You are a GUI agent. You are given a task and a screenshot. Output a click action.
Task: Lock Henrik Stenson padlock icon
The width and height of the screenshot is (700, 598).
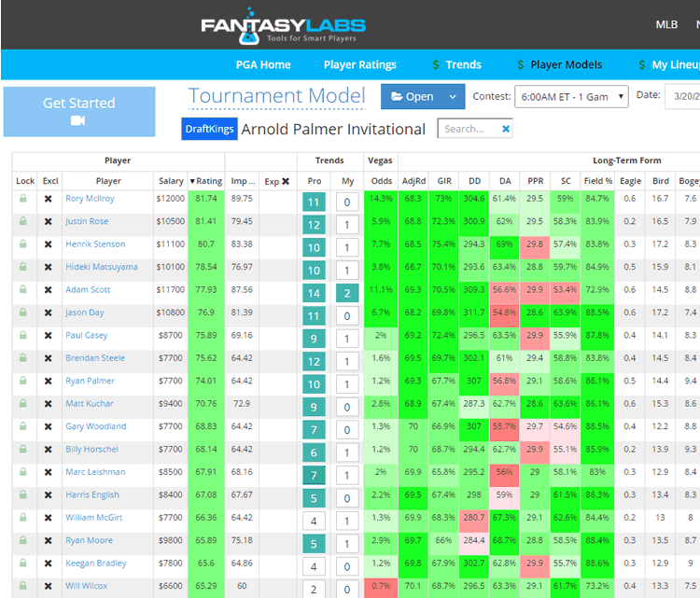(23, 243)
